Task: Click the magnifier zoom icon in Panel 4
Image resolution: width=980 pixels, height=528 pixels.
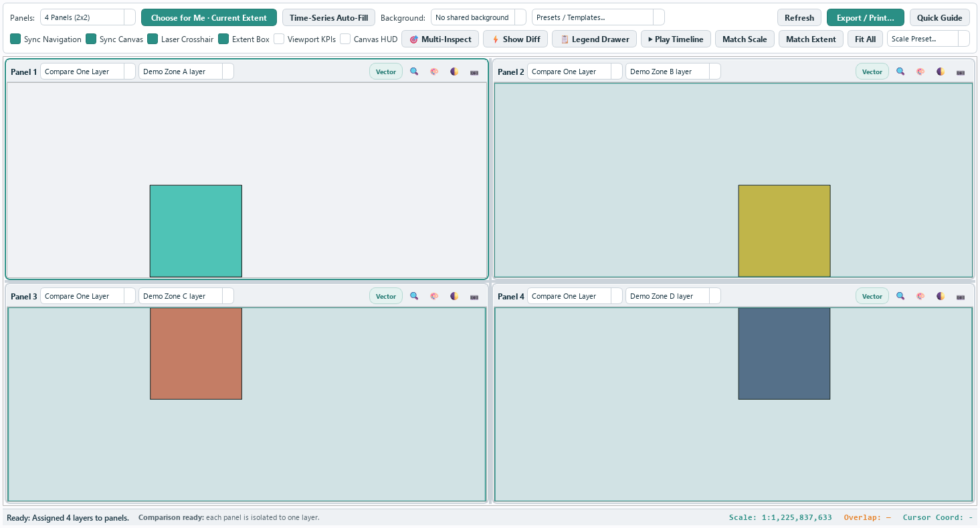Action: coord(900,296)
